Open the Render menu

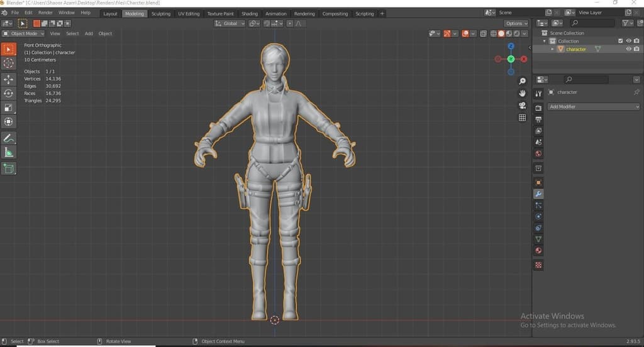pos(45,13)
